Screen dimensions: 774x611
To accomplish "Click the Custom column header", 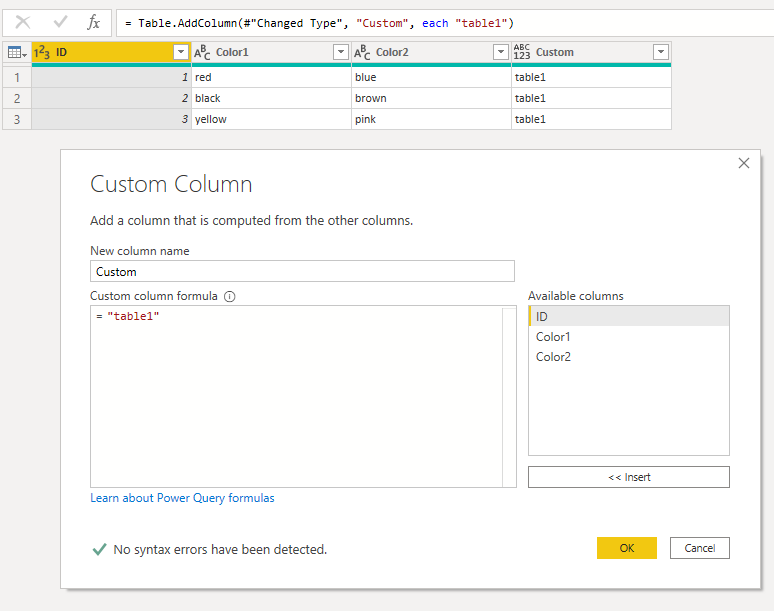I will pyautogui.click(x=591, y=52).
